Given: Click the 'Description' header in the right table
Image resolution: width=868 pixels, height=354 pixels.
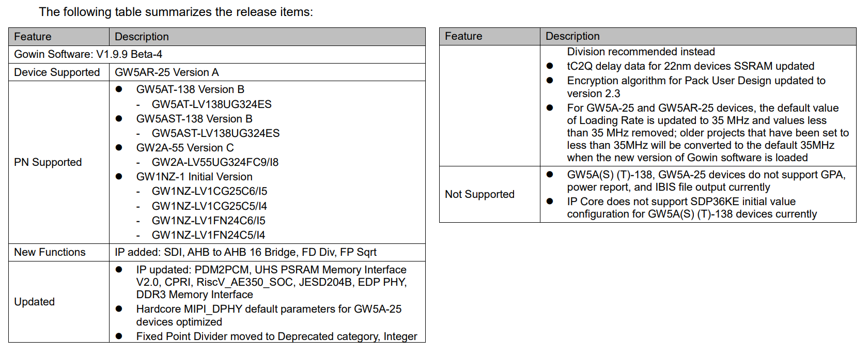Looking at the screenshot, I should pos(572,36).
